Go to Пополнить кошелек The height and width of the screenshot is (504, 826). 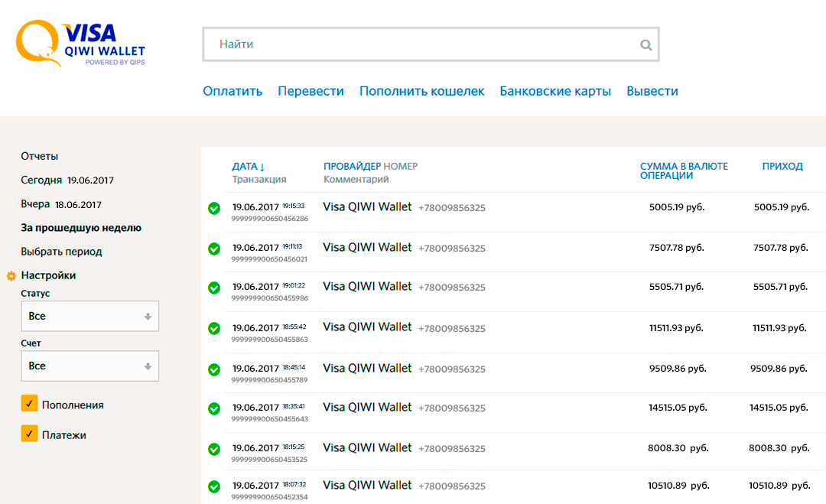422,91
